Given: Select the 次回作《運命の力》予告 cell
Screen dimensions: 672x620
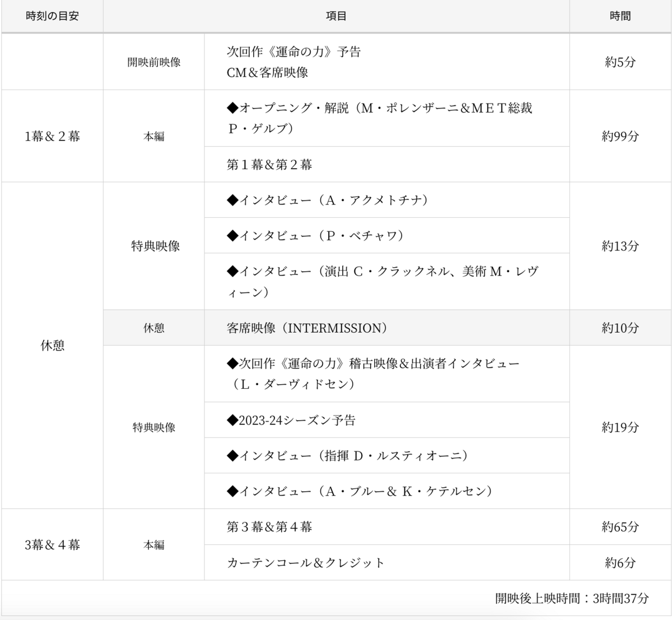Looking at the screenshot, I should 386,62.
